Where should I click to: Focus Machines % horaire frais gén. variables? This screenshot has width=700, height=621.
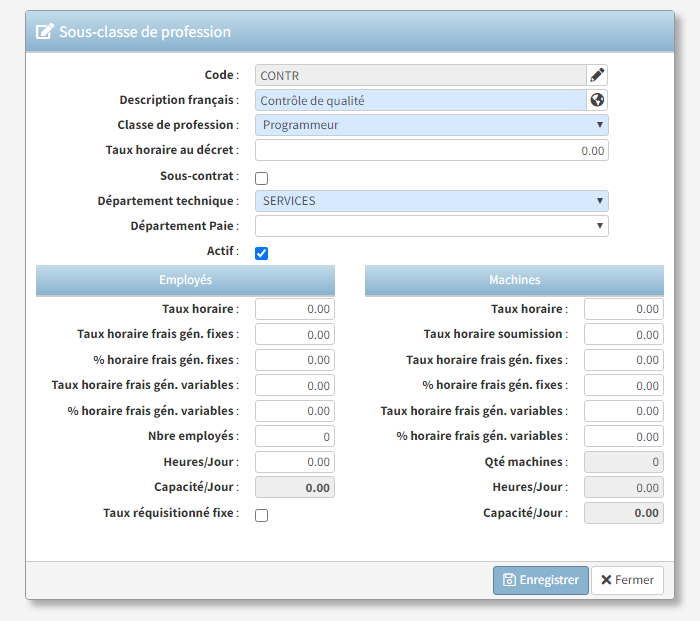[624, 436]
